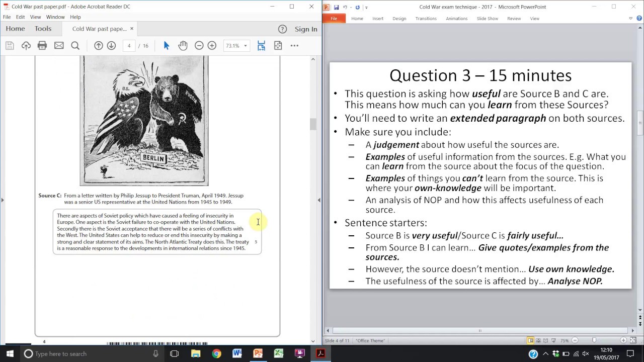
Task: Click the Acrobat page number field
Action: click(129, 46)
